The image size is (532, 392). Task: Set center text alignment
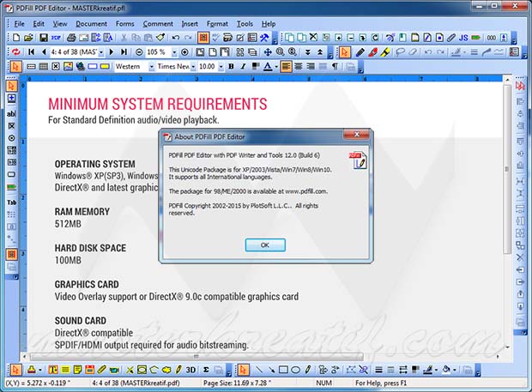299,66
